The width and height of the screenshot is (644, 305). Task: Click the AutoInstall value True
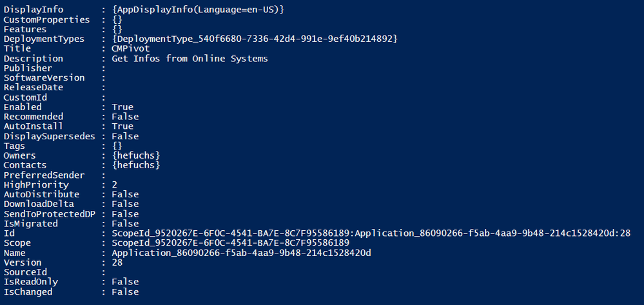pos(122,126)
